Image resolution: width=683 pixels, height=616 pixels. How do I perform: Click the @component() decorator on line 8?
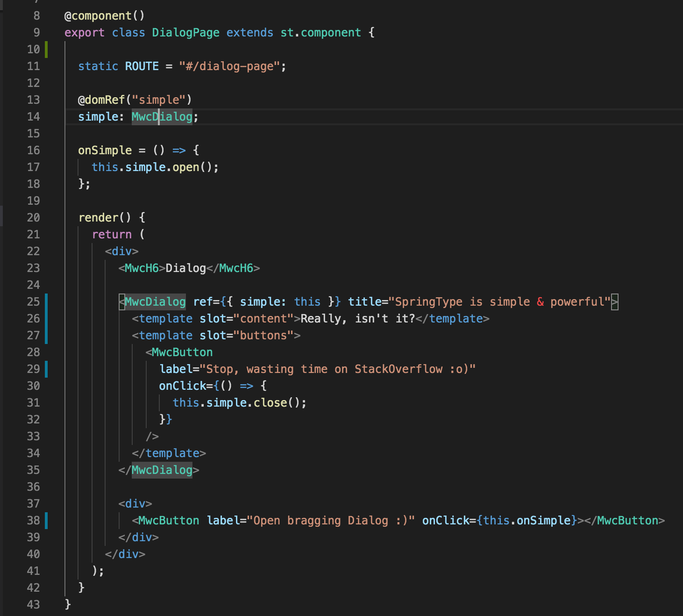[x=105, y=16]
